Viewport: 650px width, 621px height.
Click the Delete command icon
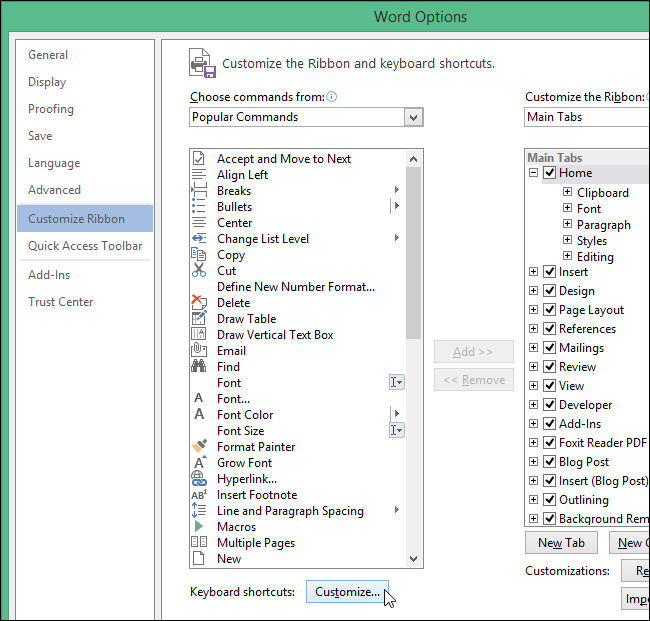pos(198,302)
